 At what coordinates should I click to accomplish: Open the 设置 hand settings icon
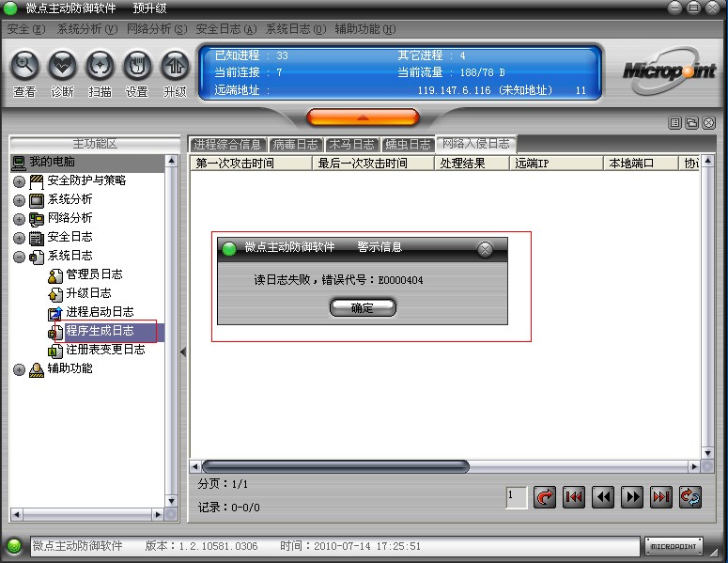point(137,66)
